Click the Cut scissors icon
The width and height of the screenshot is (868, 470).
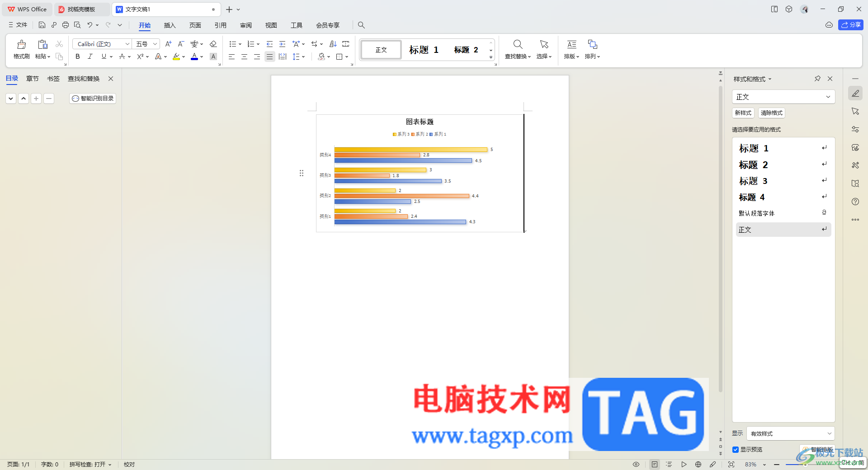click(x=59, y=44)
